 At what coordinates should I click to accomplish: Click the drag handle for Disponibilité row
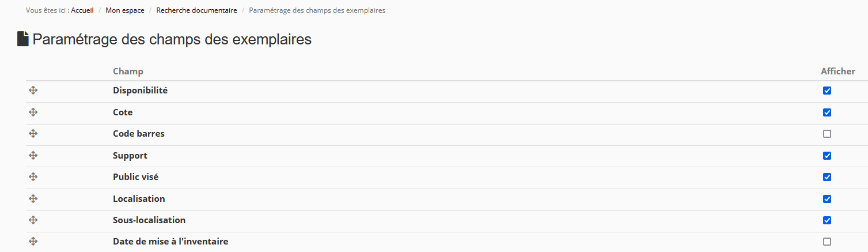click(x=33, y=91)
